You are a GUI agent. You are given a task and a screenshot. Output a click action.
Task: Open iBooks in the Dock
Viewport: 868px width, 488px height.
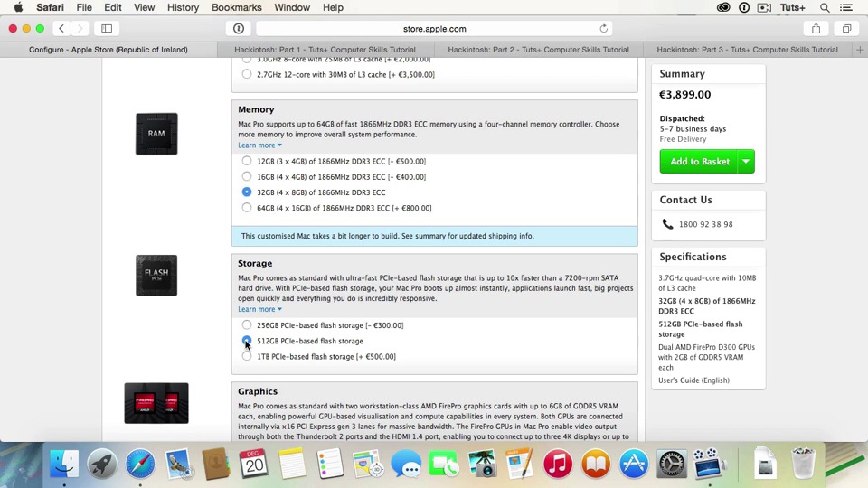[596, 464]
